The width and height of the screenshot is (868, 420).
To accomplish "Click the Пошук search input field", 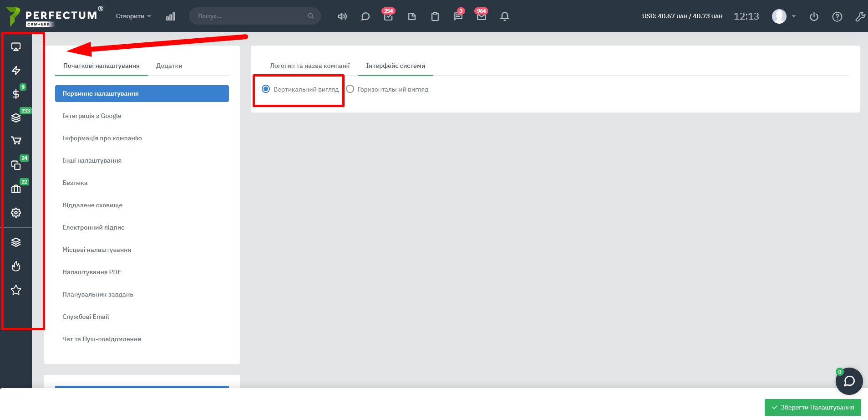I will click(250, 16).
